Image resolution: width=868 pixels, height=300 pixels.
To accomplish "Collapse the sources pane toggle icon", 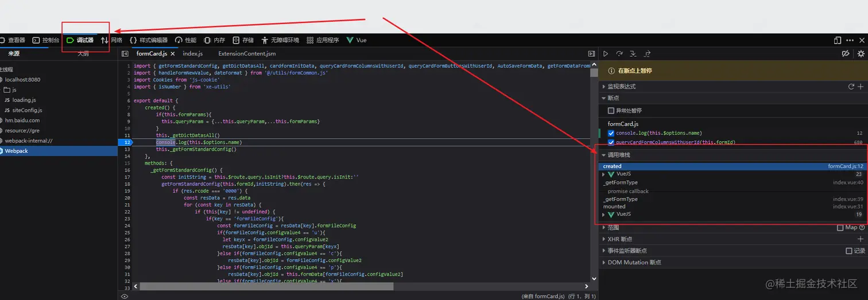I will (125, 53).
